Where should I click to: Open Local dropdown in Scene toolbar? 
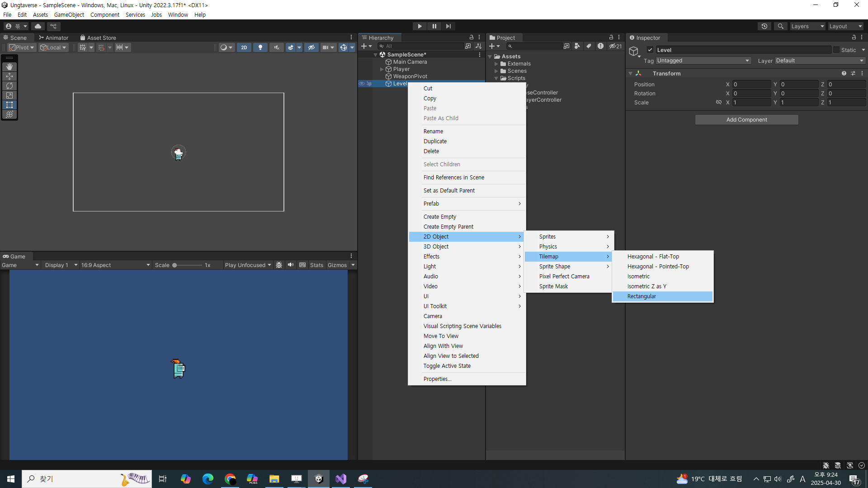pyautogui.click(x=53, y=47)
